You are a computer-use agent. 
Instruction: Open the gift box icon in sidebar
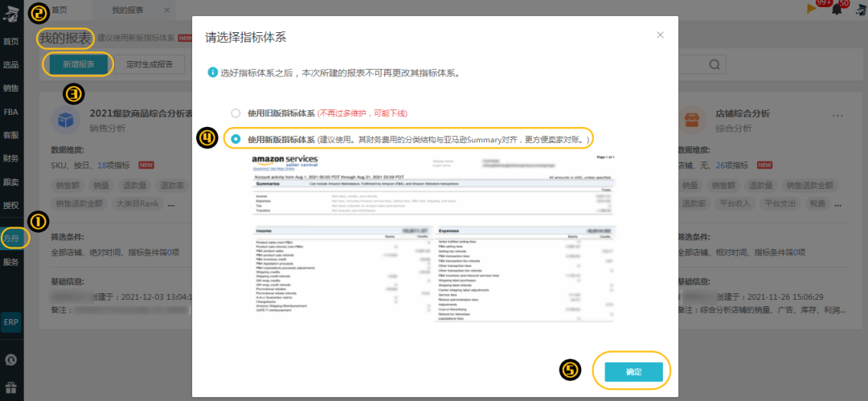click(x=11, y=387)
